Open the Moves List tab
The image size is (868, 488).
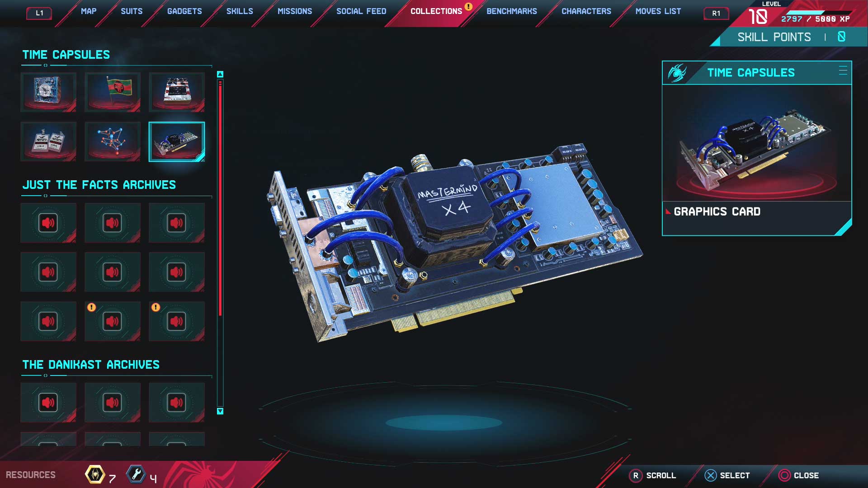coord(658,11)
